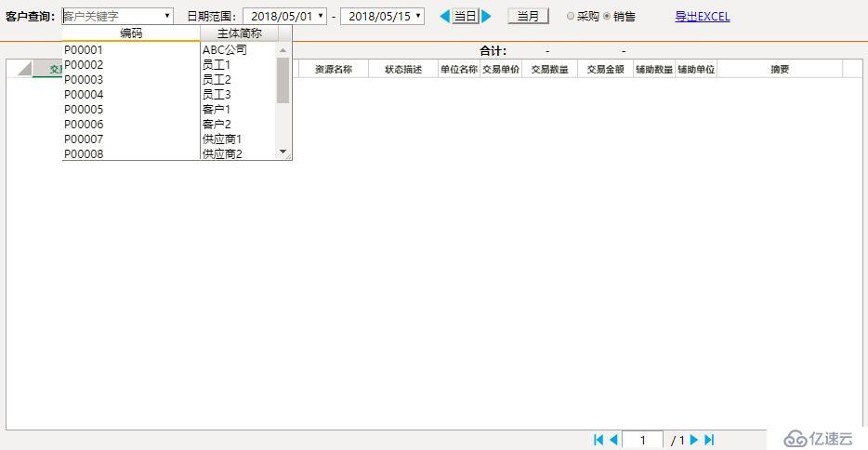Click dropdown list scroll up arrow
Screen dimensions: 868x450
coord(283,50)
